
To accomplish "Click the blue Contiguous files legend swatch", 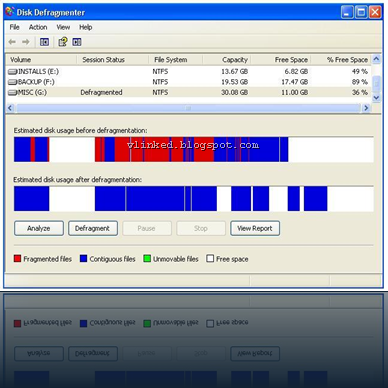I will tap(83, 258).
